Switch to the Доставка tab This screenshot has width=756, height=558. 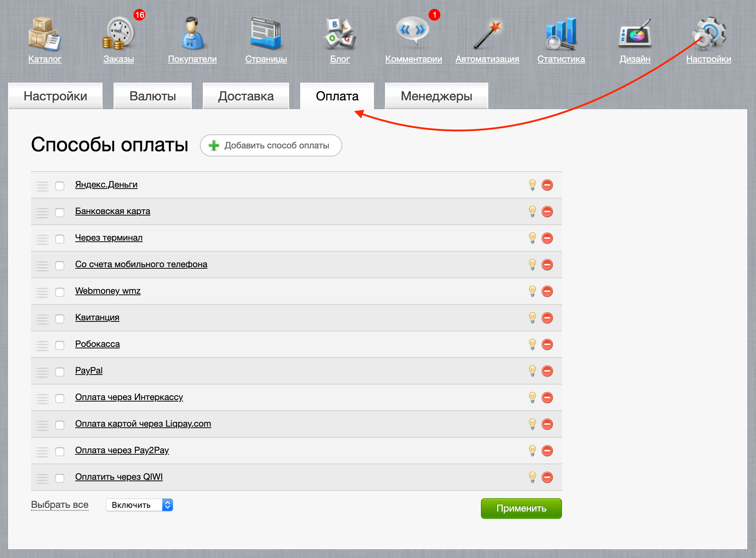click(246, 96)
